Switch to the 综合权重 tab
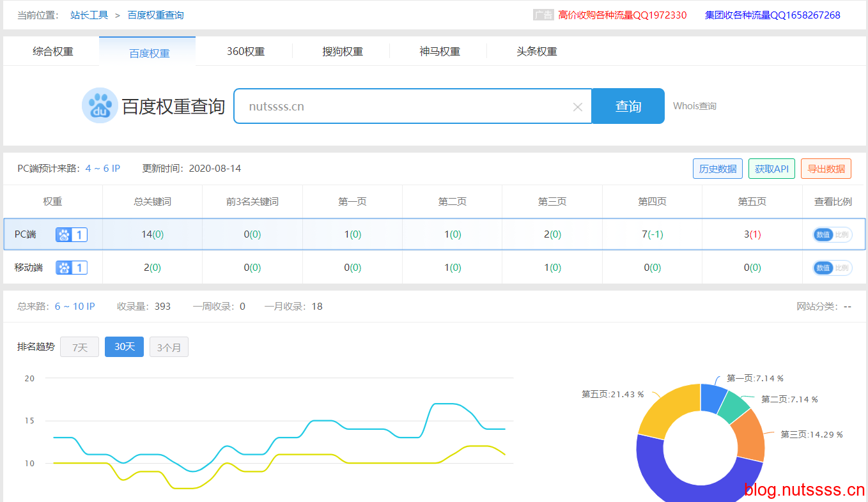Image resolution: width=868 pixels, height=502 pixels. pyautogui.click(x=53, y=52)
